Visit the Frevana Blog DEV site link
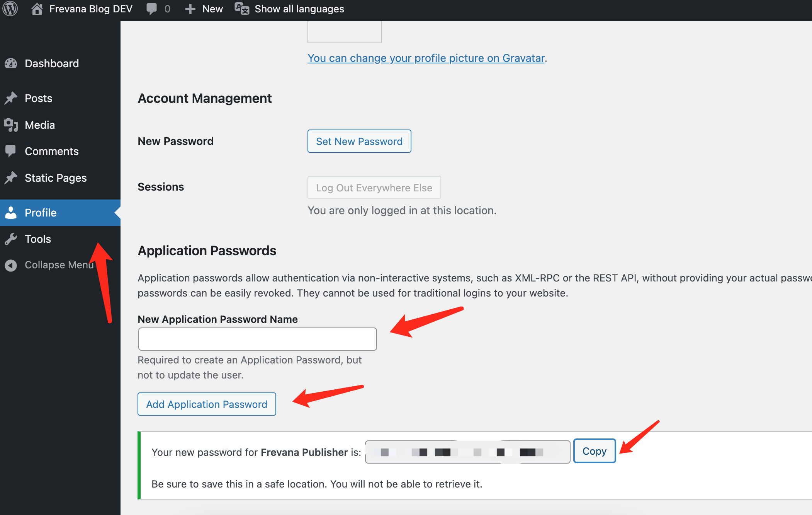The height and width of the screenshot is (515, 812). [x=82, y=9]
